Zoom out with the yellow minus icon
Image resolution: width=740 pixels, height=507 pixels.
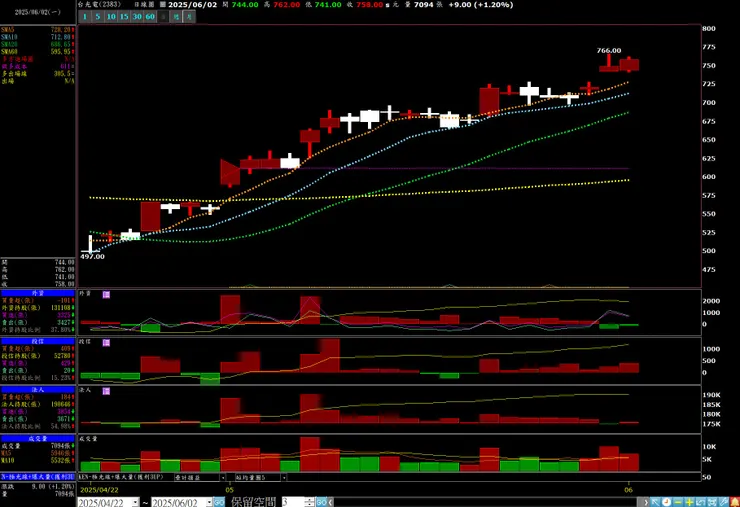678,502
